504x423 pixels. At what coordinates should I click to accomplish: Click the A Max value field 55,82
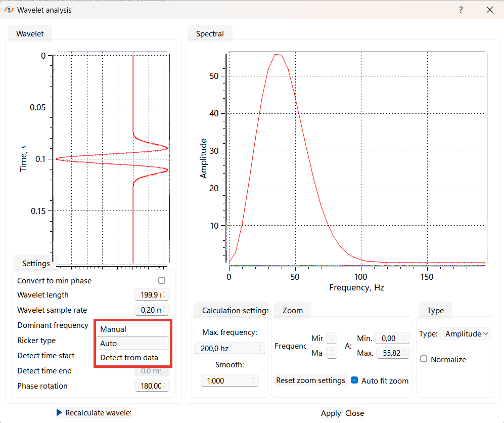coord(391,353)
